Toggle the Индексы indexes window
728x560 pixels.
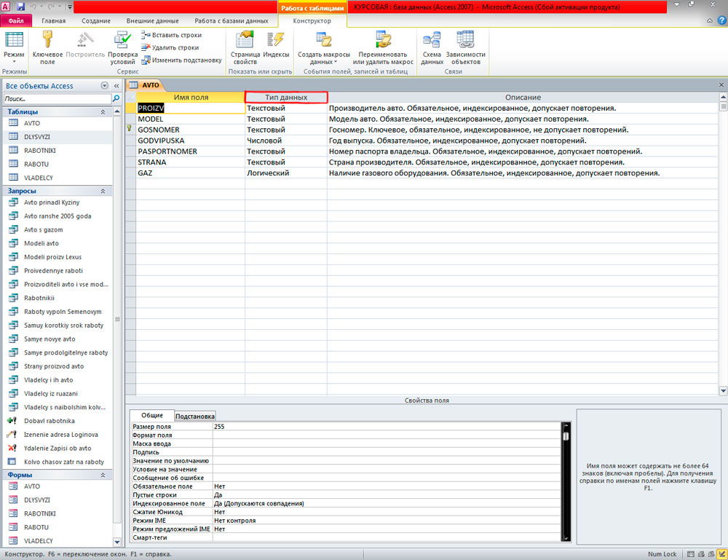[276, 45]
